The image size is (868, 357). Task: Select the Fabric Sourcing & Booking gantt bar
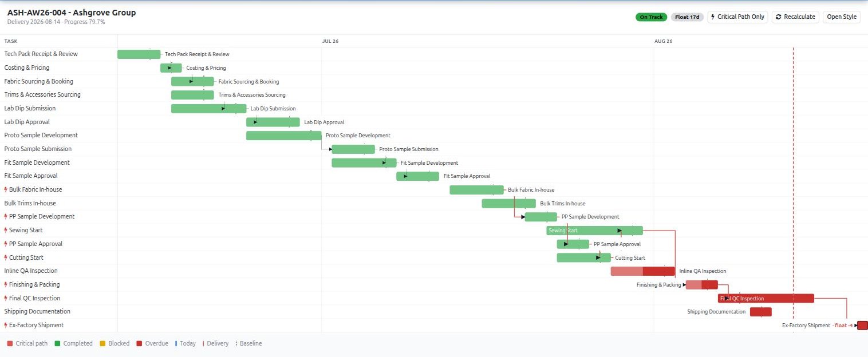(192, 81)
